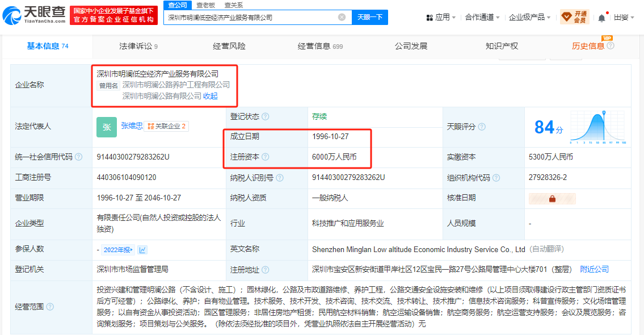The image size is (644, 335).
Task: Collapse former names with 收起
Action: (x=211, y=96)
